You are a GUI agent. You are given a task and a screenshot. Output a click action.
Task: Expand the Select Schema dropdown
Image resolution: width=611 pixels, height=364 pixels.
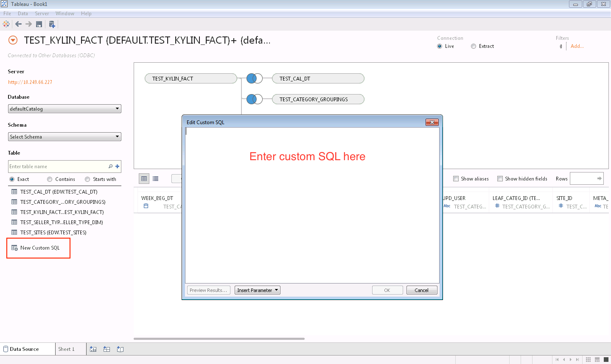pos(64,137)
